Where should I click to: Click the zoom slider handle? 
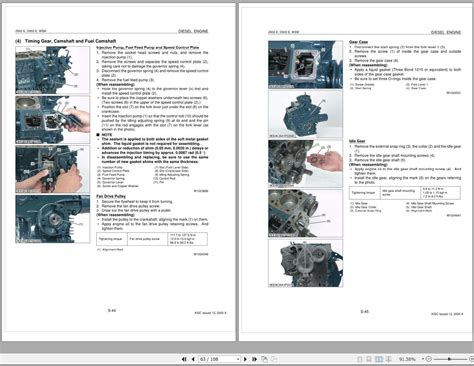coord(449,359)
